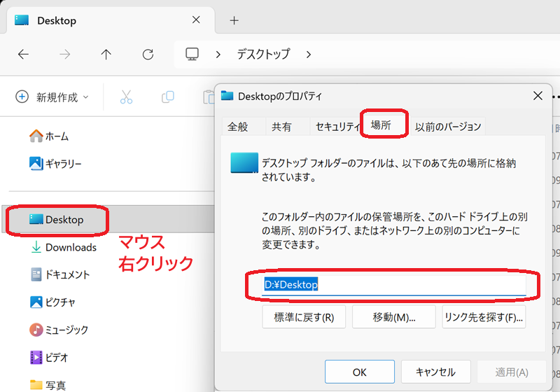Switch to the セキュリティ tab
Image resolution: width=560 pixels, height=392 pixels.
tap(337, 127)
